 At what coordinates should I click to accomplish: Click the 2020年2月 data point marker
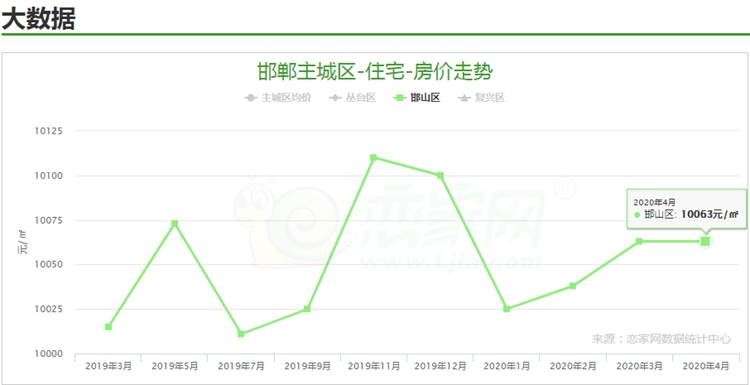573,286
